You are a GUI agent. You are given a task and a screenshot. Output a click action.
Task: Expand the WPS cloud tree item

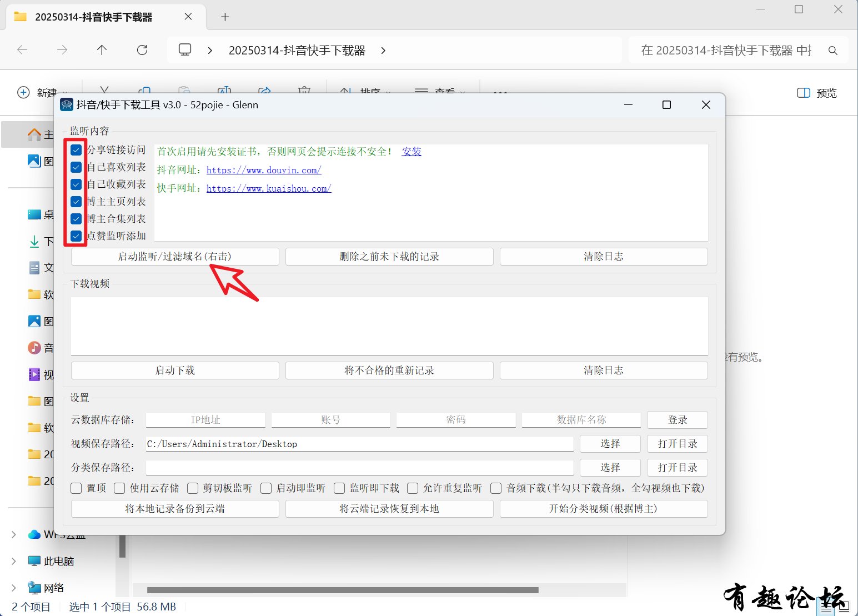pyautogui.click(x=14, y=534)
